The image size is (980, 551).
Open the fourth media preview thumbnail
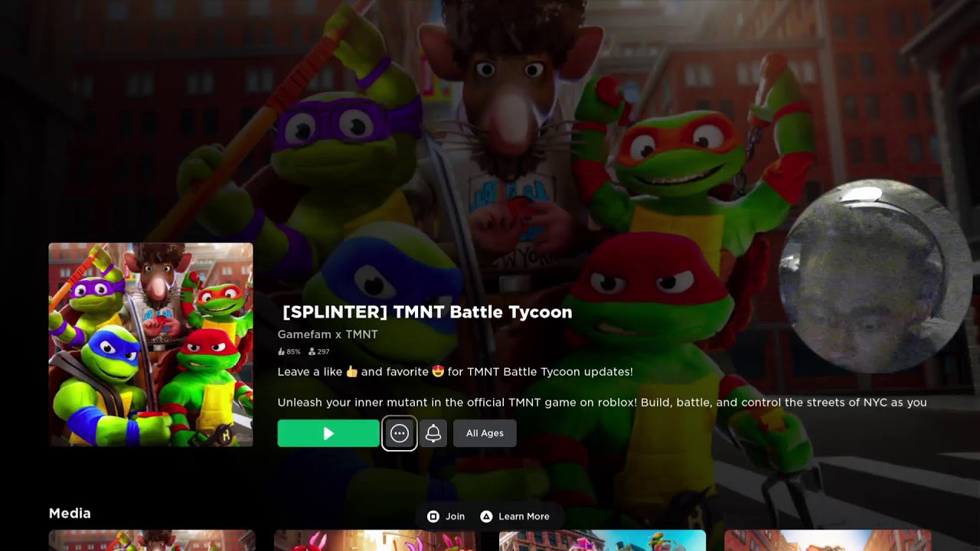(x=828, y=540)
